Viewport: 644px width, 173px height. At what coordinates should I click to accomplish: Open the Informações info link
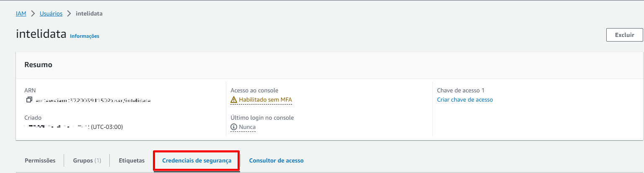[85, 36]
